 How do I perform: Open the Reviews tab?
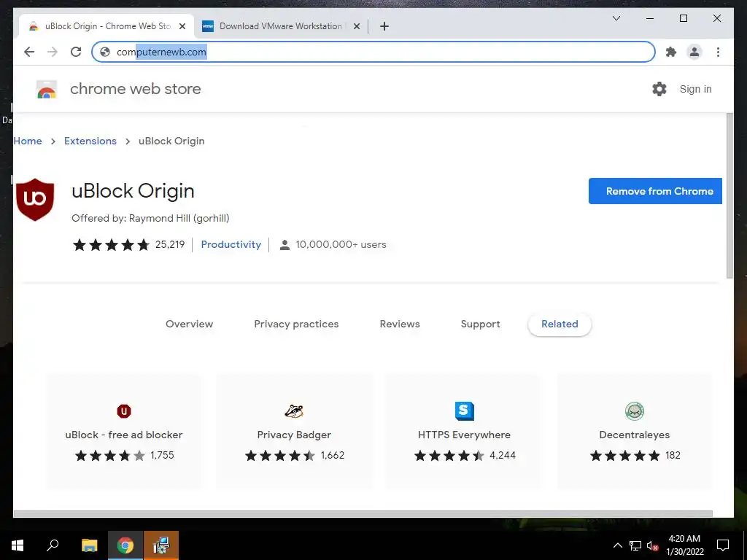[400, 324]
